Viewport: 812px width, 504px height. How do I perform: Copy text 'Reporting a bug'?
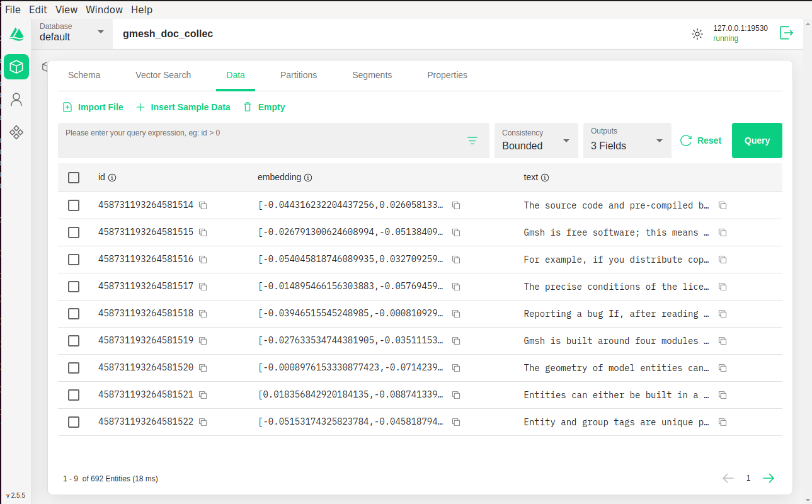point(723,314)
